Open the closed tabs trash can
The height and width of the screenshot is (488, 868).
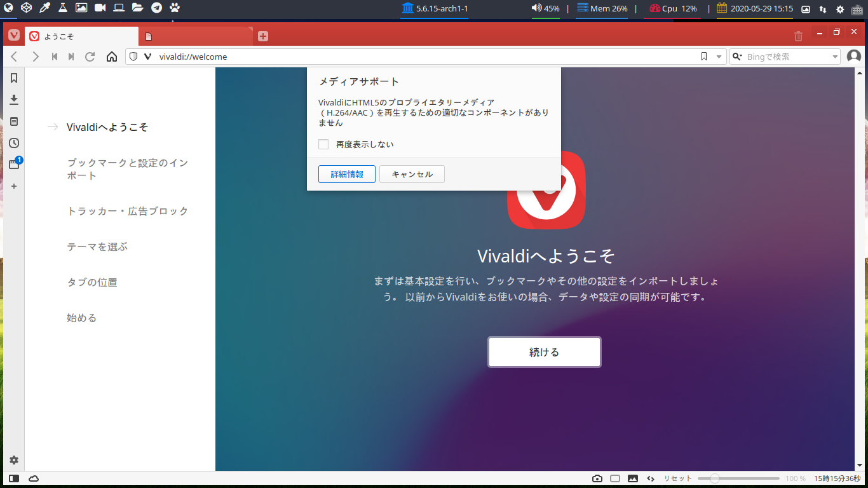(799, 37)
